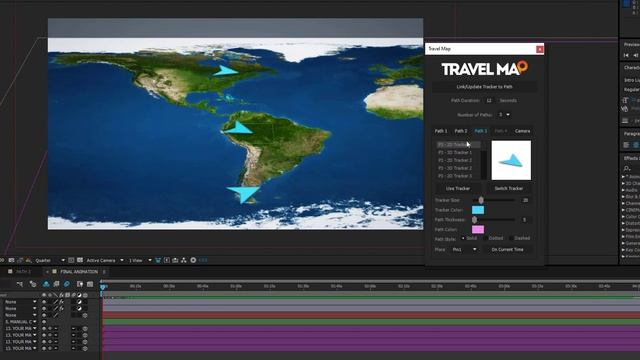Click Link/Update Tracker to Path button
The width and height of the screenshot is (640, 360).
(x=484, y=87)
